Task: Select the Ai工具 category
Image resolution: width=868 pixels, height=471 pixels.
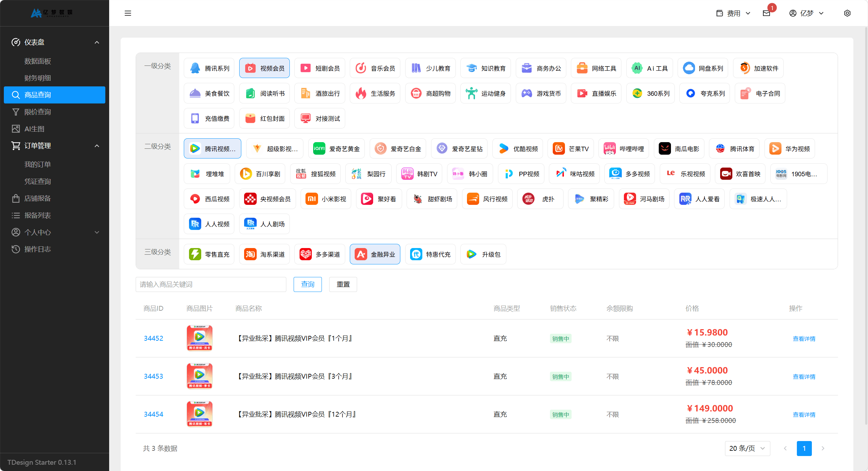Action: [x=650, y=68]
